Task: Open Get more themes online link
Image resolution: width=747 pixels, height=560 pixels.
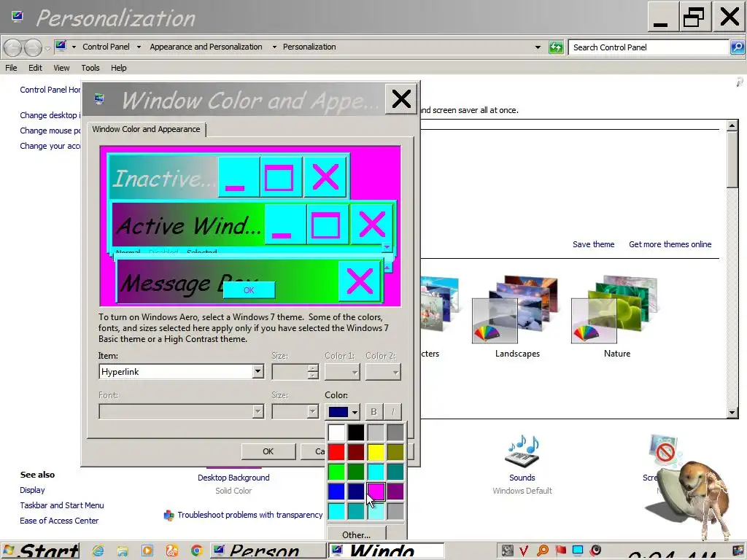Action: (670, 244)
